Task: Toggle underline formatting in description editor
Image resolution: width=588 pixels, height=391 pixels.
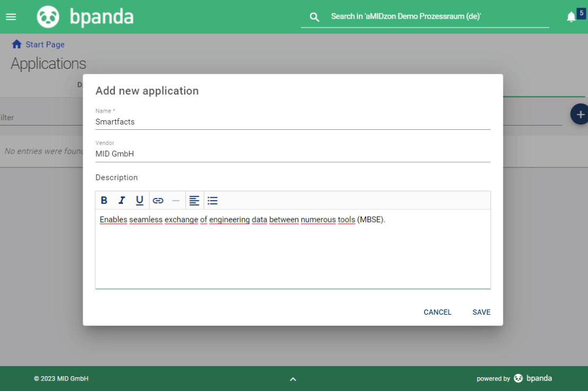Action: point(139,201)
